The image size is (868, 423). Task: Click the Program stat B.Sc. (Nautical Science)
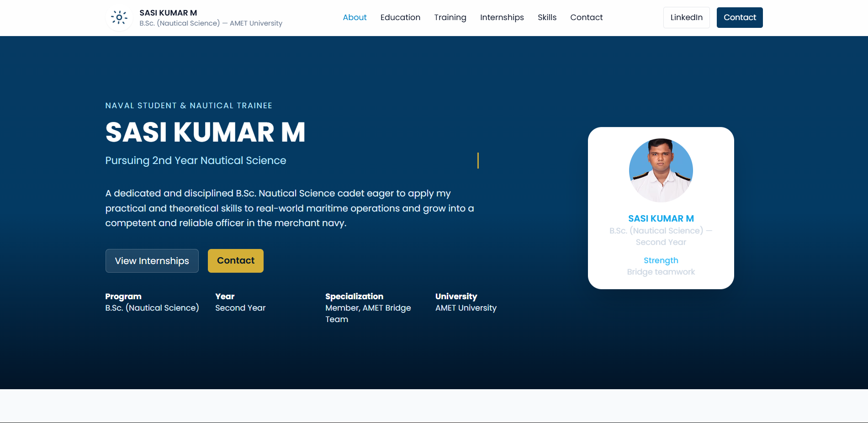152,308
